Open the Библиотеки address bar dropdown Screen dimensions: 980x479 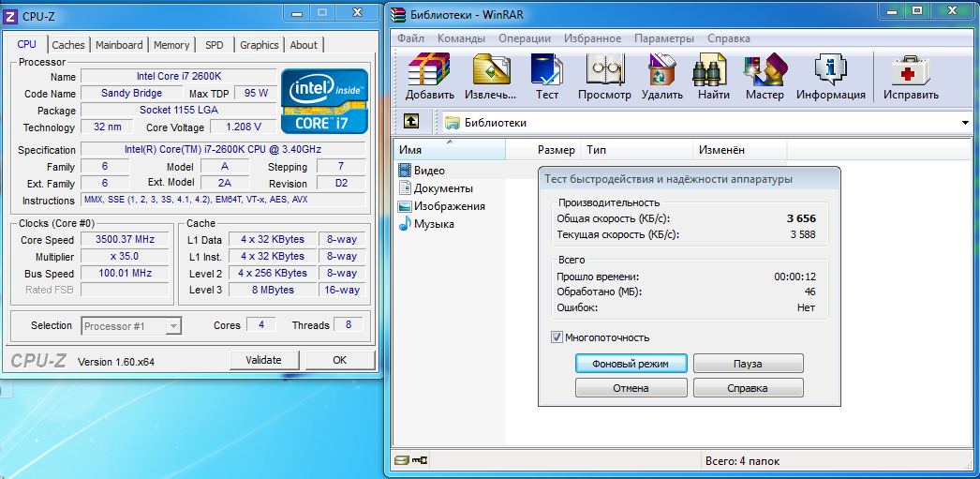(x=965, y=123)
